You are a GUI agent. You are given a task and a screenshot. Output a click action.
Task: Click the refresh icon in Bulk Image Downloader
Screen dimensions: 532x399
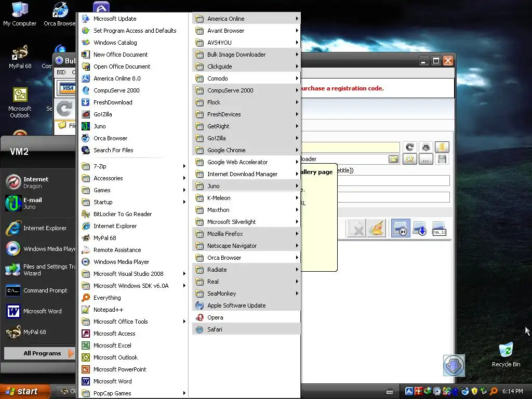[x=410, y=147]
